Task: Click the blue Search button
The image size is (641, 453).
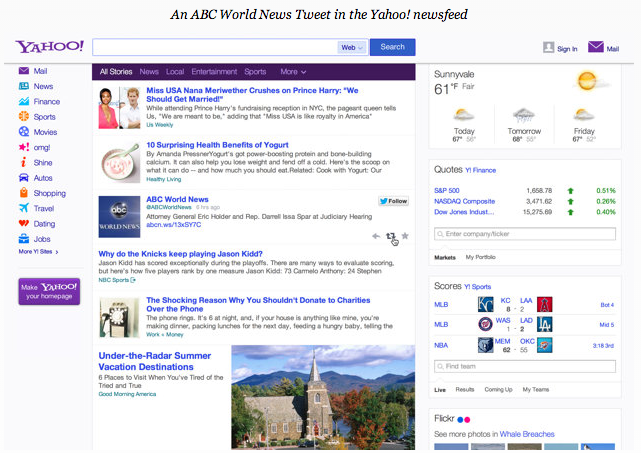Action: coord(392,47)
